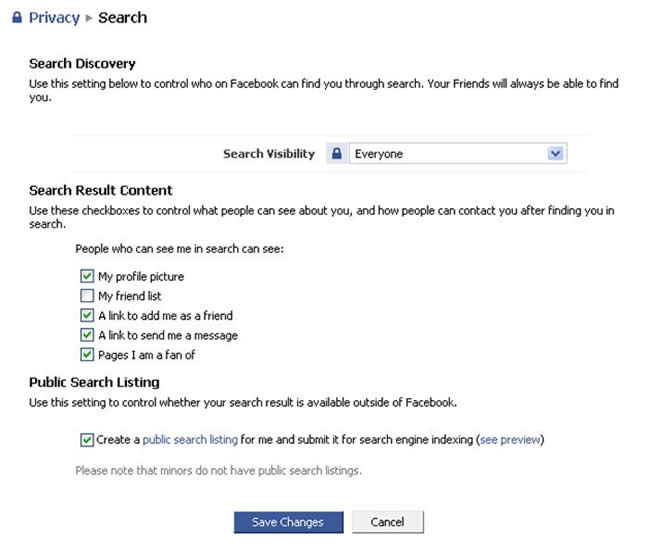
Task: Follow the public search listing link
Action: coord(190,440)
